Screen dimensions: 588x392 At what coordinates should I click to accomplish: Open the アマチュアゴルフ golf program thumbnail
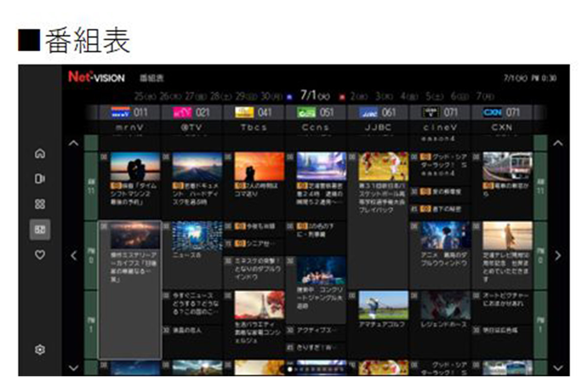(383, 305)
